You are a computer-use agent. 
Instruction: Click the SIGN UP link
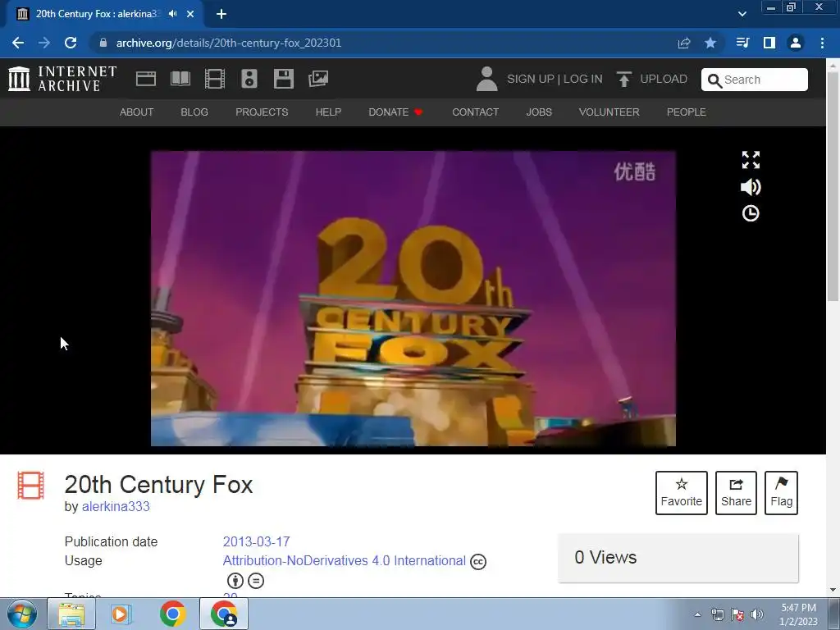[x=531, y=79]
